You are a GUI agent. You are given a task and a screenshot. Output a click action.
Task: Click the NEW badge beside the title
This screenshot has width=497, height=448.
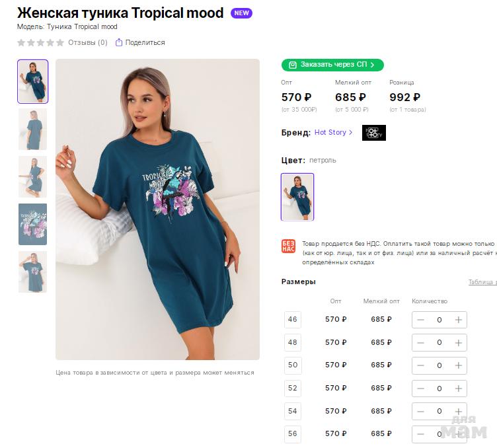[241, 13]
